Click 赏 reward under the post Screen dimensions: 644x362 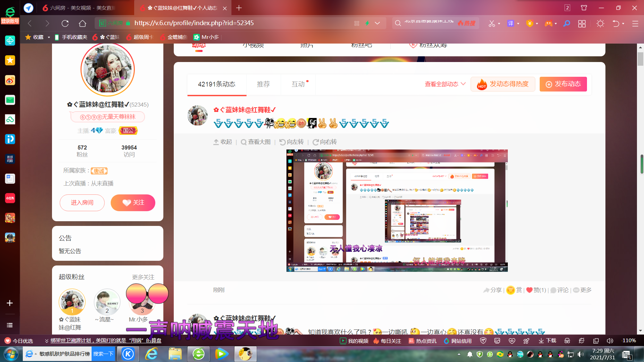514,290
